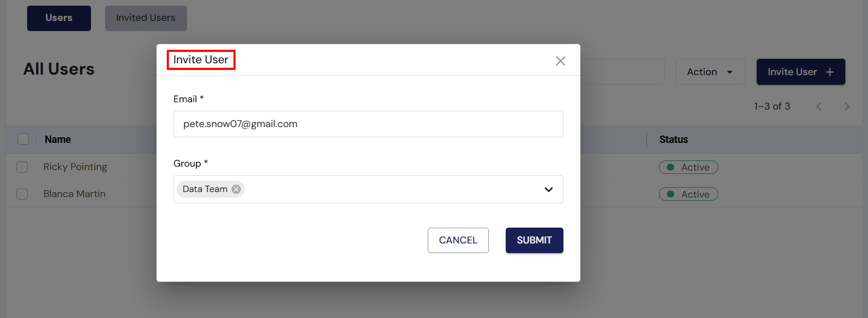The height and width of the screenshot is (318, 868).
Task: Go to the previous page arrow
Action: [819, 106]
